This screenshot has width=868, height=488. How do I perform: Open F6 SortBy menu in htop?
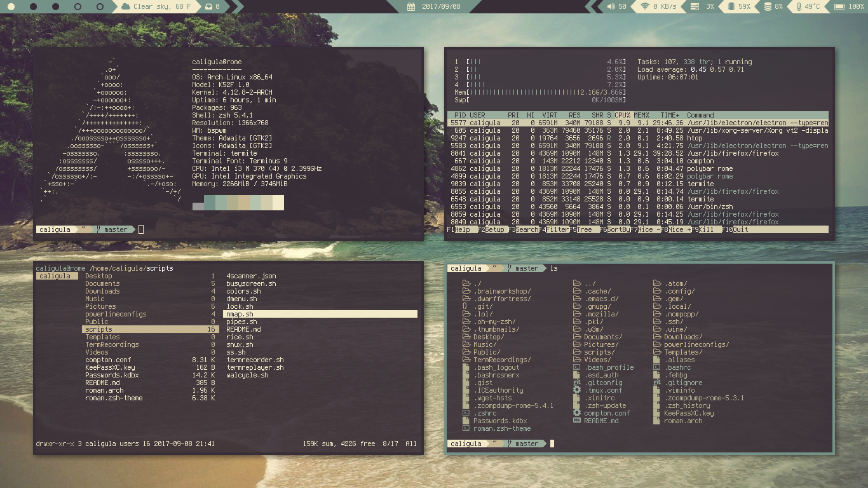pos(614,229)
